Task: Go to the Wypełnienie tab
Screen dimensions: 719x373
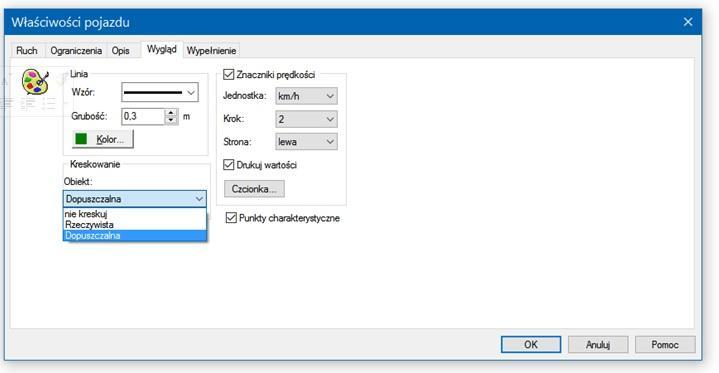Action: [x=211, y=50]
